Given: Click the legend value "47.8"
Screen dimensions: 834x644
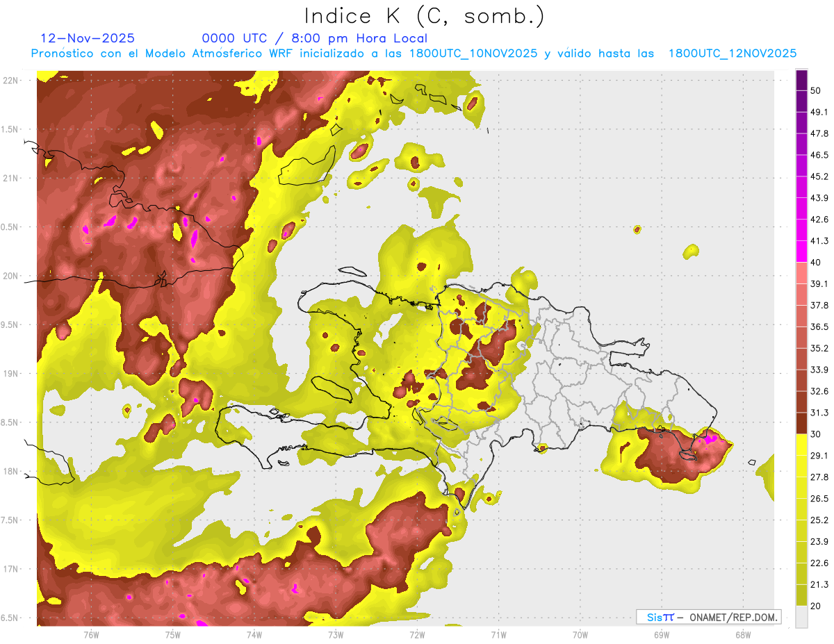Looking at the screenshot, I should pyautogui.click(x=820, y=133).
